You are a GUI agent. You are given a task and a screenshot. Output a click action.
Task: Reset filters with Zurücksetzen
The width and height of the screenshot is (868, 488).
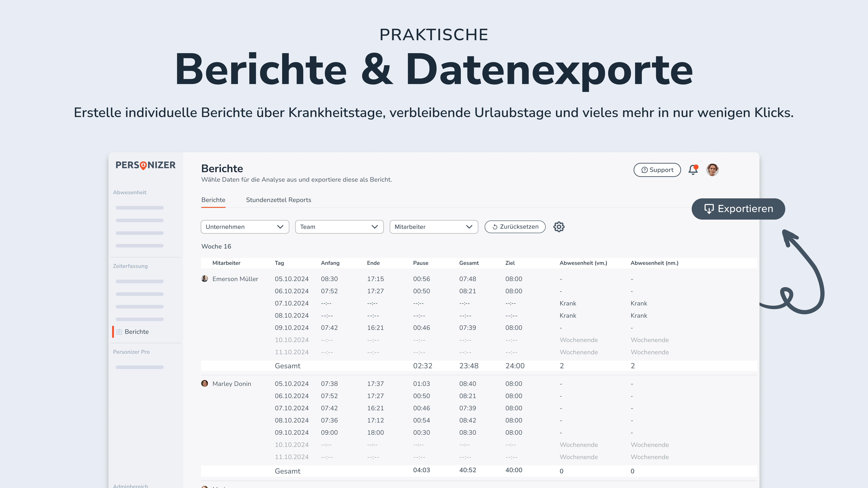pos(515,227)
